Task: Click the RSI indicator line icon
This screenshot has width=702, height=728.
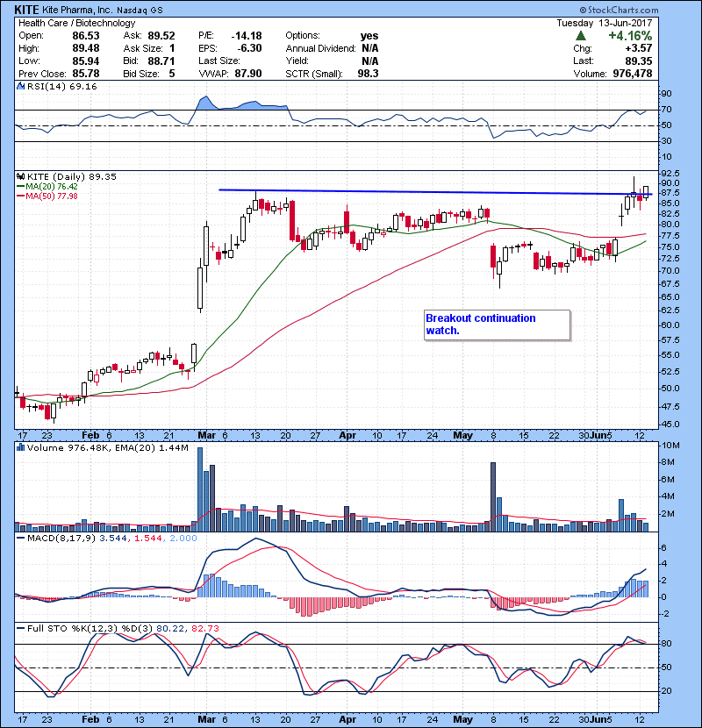Action: click(x=20, y=86)
